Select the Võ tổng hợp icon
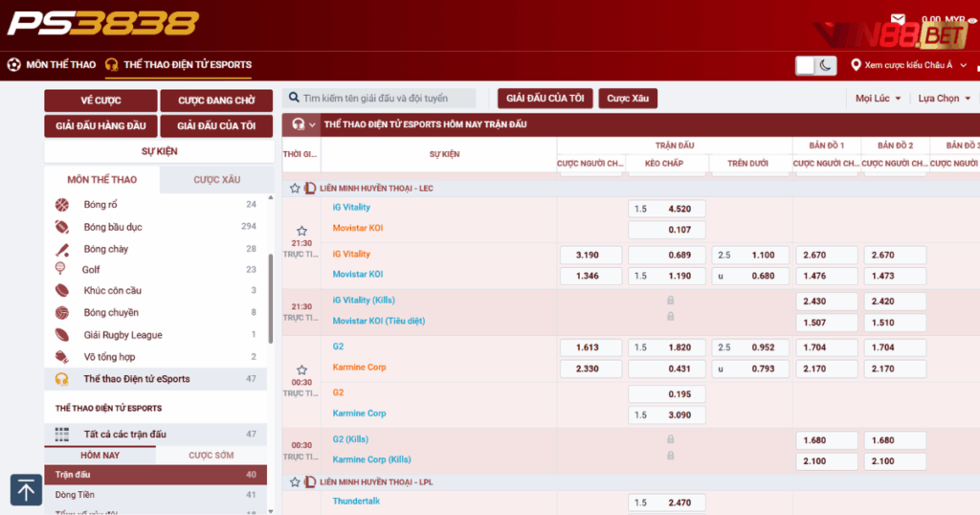980x515 pixels. 62,357
